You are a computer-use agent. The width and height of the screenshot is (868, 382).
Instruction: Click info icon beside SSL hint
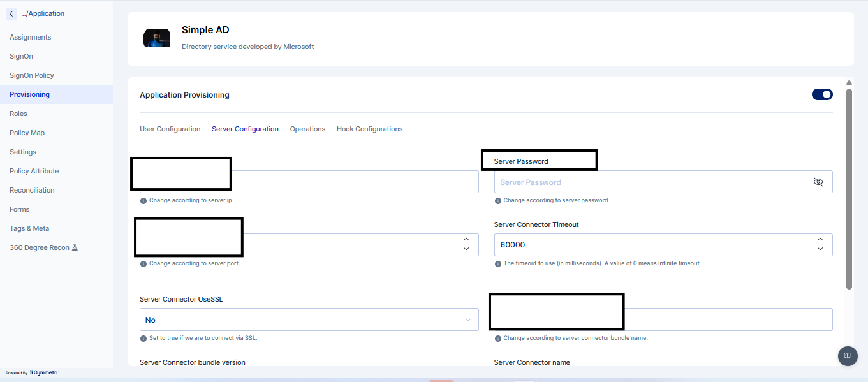click(x=143, y=338)
